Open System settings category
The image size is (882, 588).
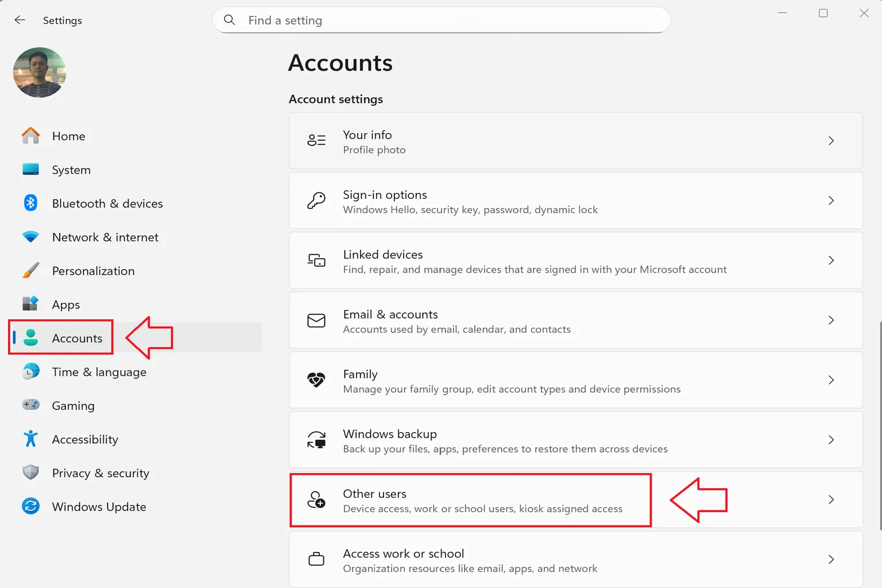pyautogui.click(x=71, y=170)
